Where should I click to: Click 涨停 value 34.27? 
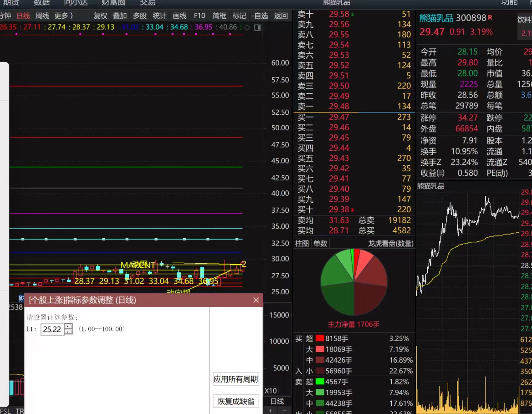(467, 118)
